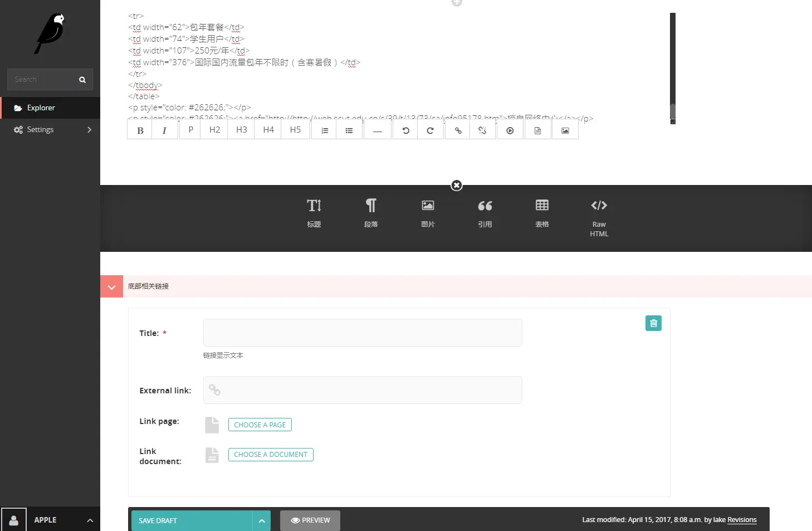Insert horizontal rule line
Image resolution: width=812 pixels, height=531 pixels.
tap(378, 130)
